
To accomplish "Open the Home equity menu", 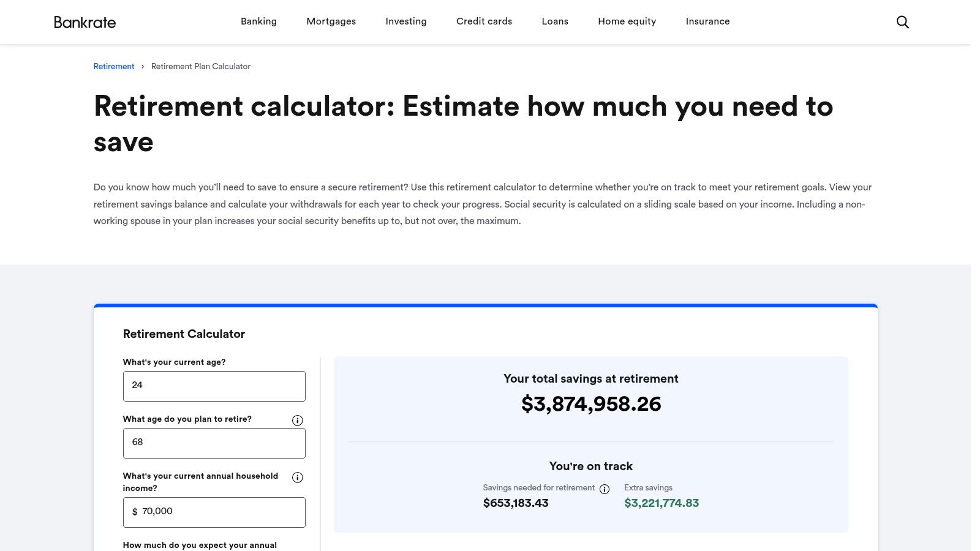I will (627, 21).
